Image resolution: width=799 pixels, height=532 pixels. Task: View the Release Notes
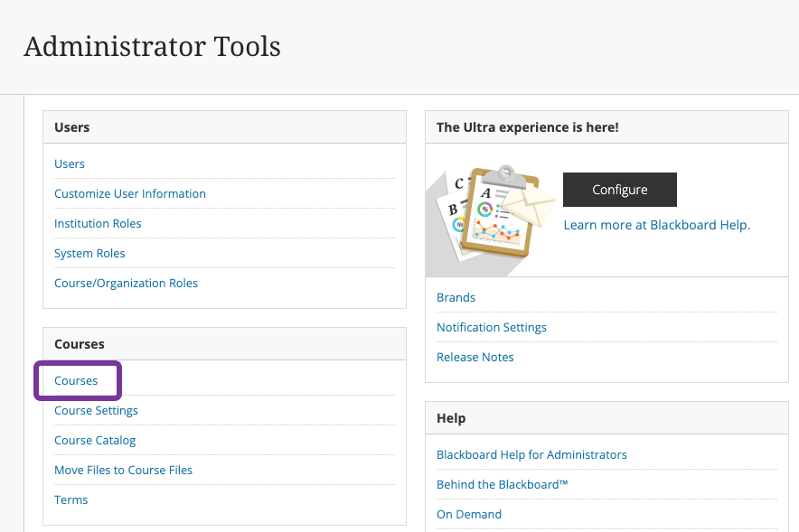click(x=475, y=358)
